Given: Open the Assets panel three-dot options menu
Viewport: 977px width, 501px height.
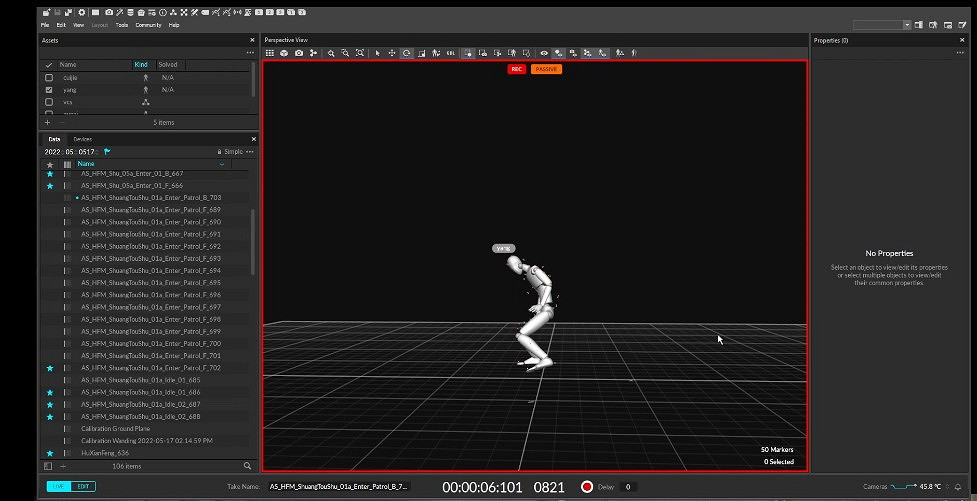Looking at the screenshot, I should (x=249, y=52).
